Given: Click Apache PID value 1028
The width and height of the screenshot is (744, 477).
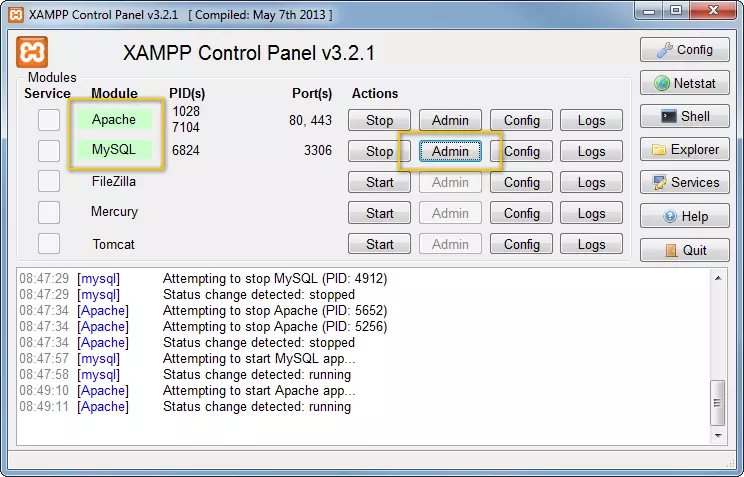Looking at the screenshot, I should [x=186, y=111].
